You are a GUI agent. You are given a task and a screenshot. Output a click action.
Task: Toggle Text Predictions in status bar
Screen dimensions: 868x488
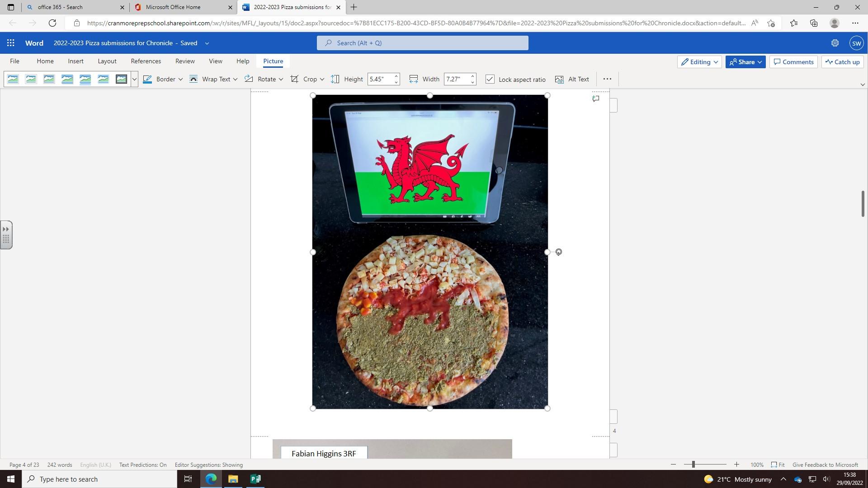(x=143, y=465)
